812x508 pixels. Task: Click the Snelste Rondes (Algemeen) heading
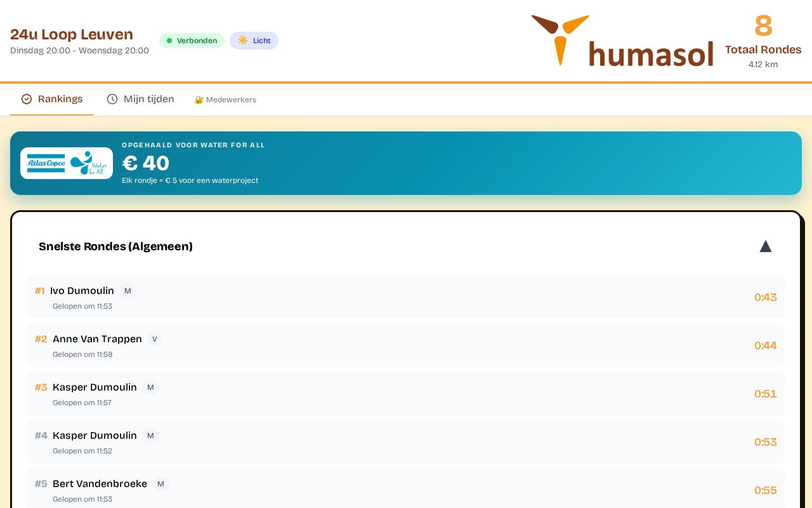click(x=115, y=246)
